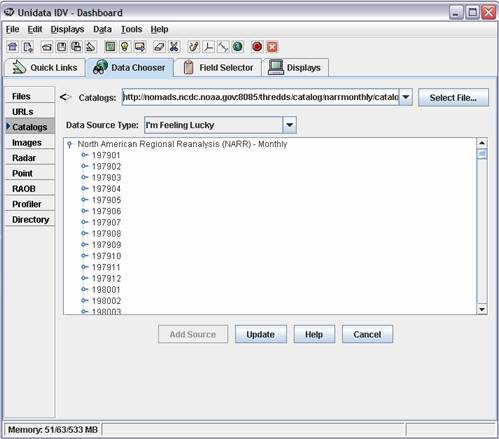Open the Catalogs URL dropdown arrow
Screen dimensions: 499x439
[406, 97]
